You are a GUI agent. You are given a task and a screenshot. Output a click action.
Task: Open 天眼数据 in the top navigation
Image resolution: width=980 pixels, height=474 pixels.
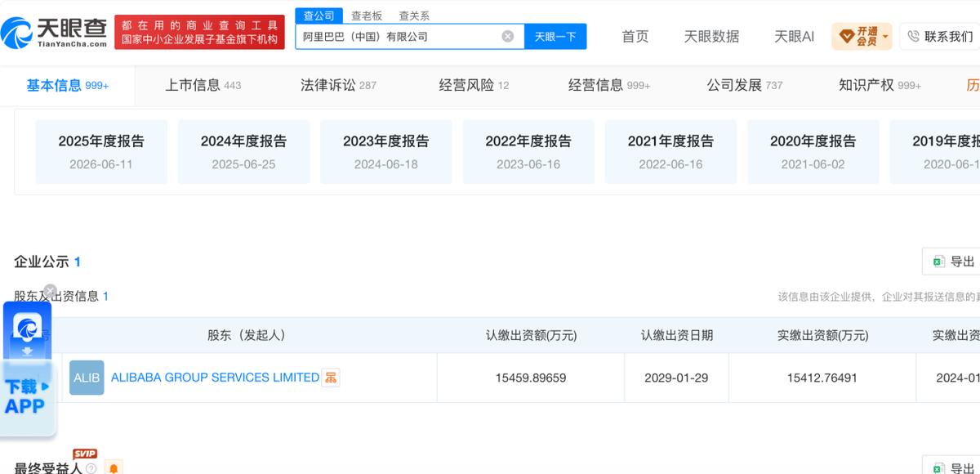pyautogui.click(x=711, y=36)
